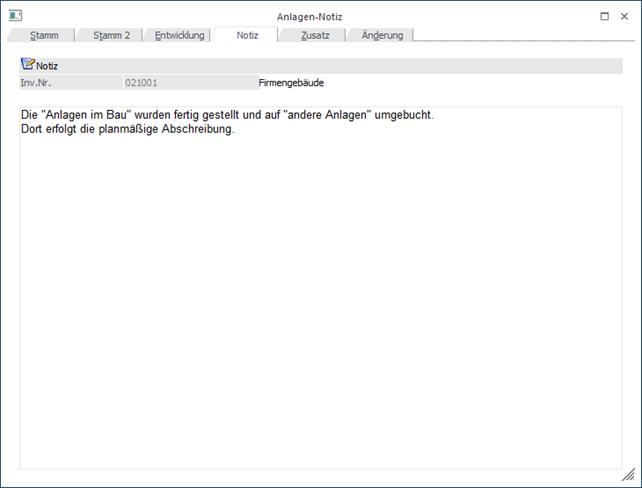This screenshot has height=488, width=642.
Task: Open the Stamm 2 tab
Action: coord(111,35)
